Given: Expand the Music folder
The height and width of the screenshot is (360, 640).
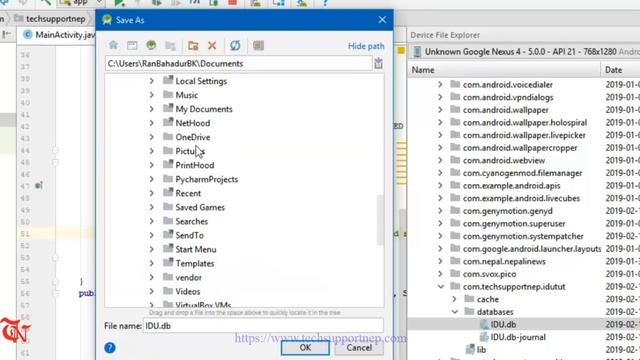Looking at the screenshot, I should (x=151, y=95).
